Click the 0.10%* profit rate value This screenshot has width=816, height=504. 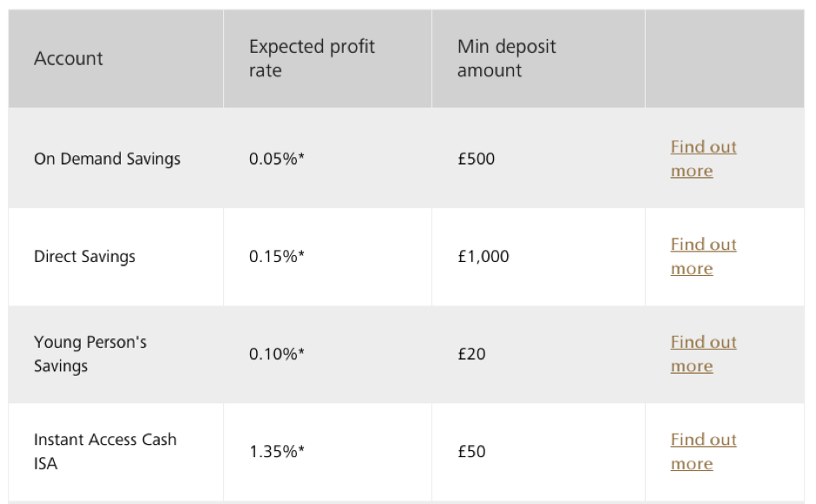277,355
